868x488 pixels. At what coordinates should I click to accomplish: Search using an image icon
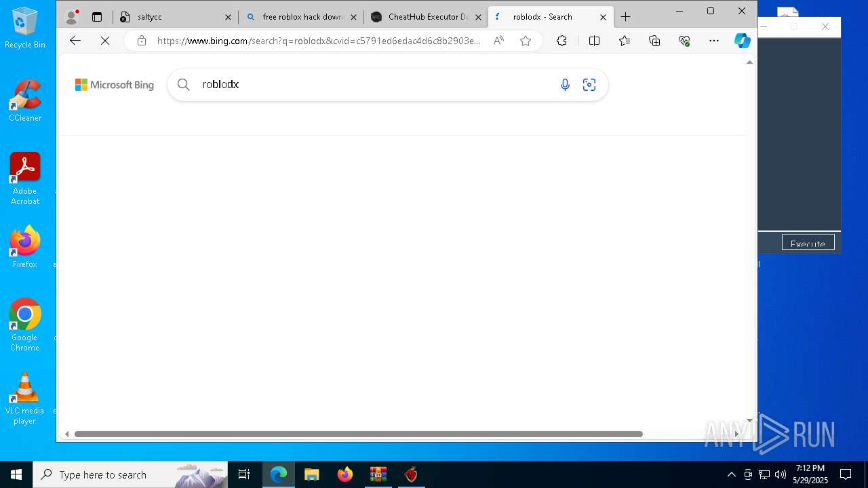589,85
